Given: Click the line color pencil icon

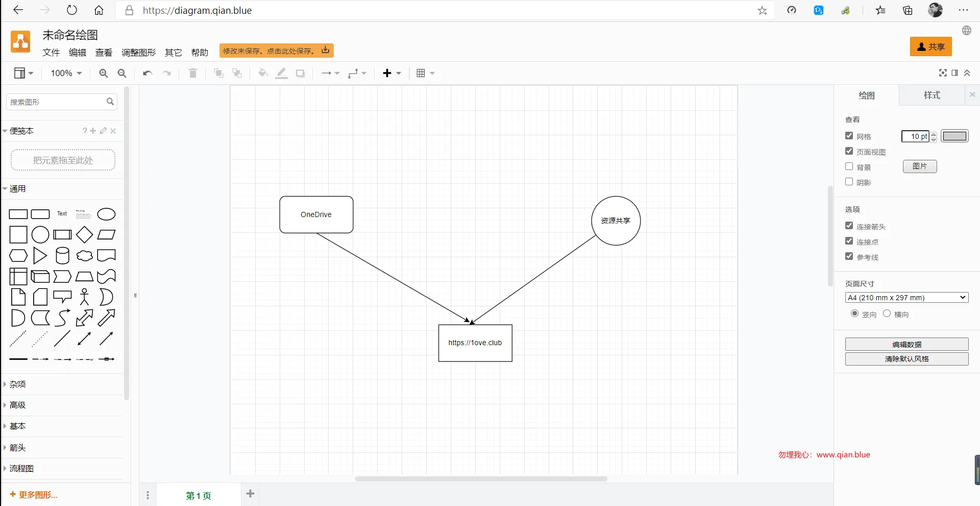Looking at the screenshot, I should click(282, 74).
